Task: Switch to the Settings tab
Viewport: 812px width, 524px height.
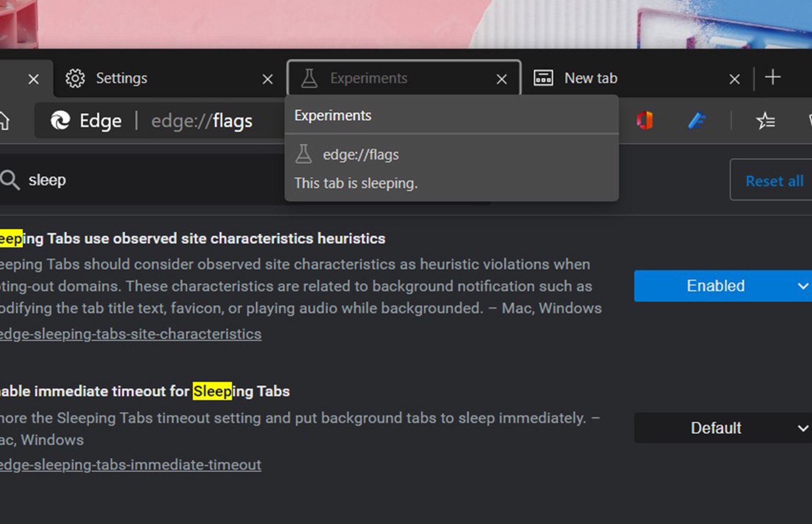Action: tap(169, 79)
